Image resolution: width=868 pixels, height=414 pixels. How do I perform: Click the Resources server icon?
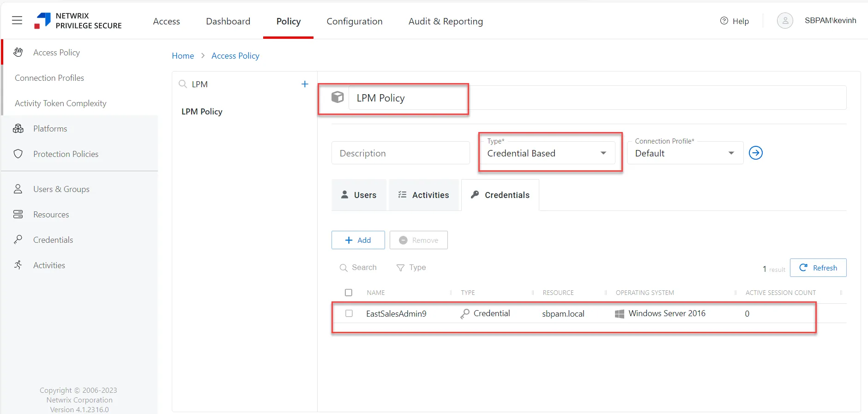18,214
